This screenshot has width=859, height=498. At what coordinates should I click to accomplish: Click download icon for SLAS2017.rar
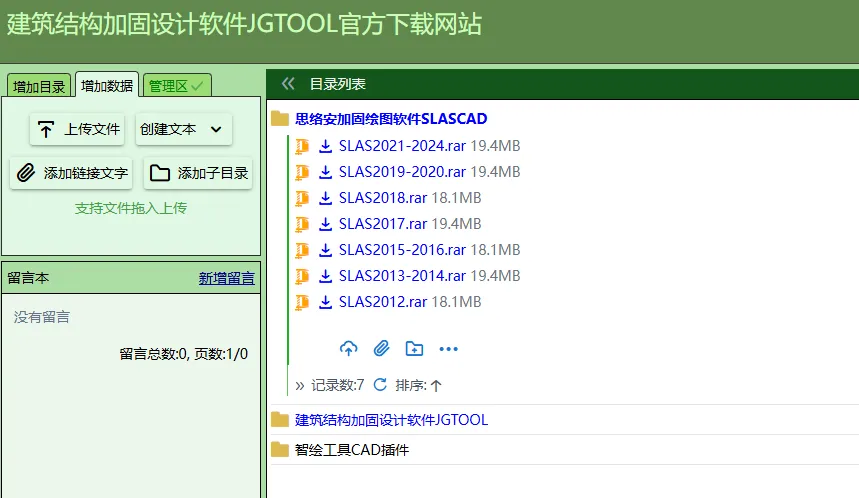point(325,224)
